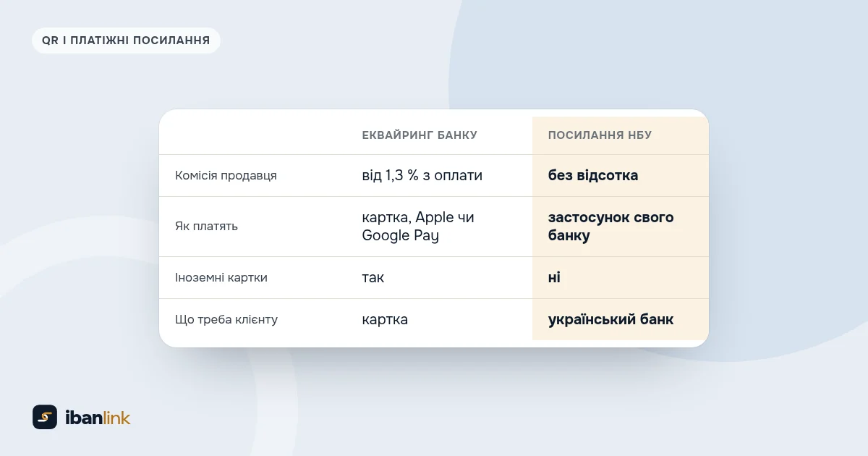The image size is (868, 456).
Task: Click the 'ні' cell
Action: point(554,278)
